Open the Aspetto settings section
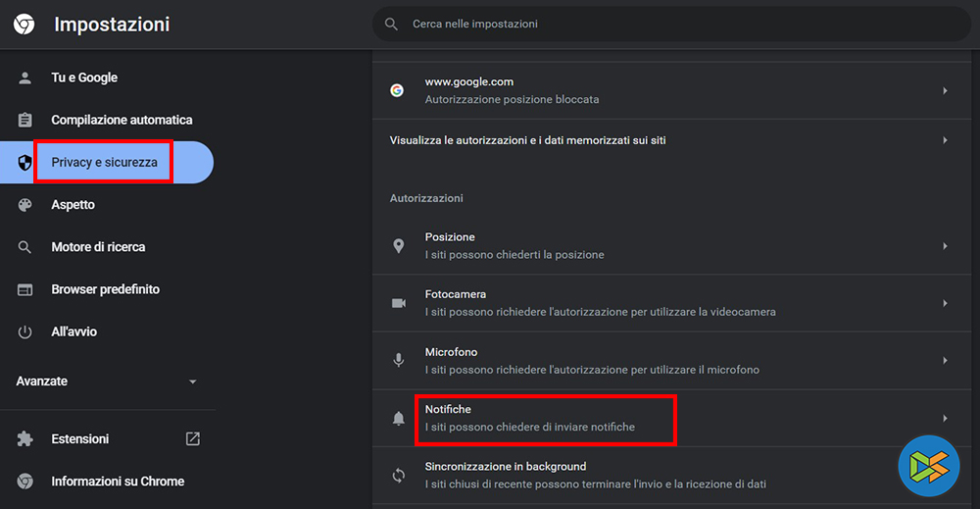The height and width of the screenshot is (509, 980). (x=73, y=205)
